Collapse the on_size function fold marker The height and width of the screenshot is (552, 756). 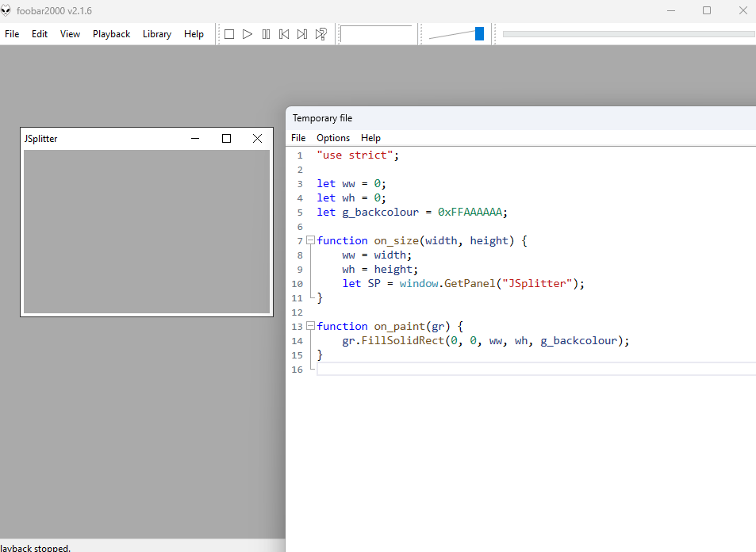click(310, 240)
